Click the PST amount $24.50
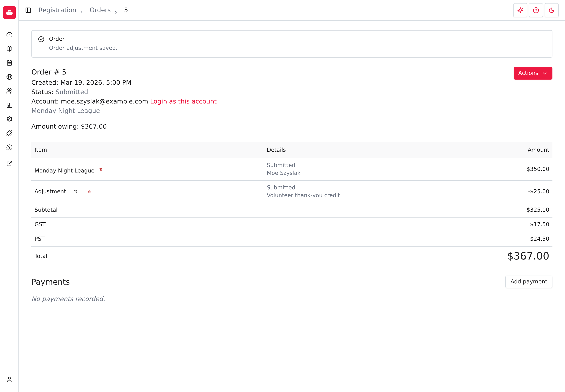The width and height of the screenshot is (565, 392). point(539,239)
